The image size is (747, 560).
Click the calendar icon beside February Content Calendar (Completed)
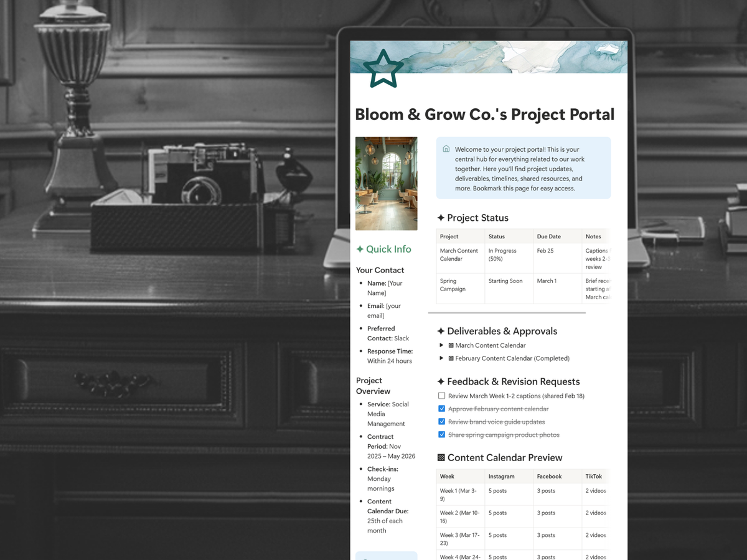451,358
